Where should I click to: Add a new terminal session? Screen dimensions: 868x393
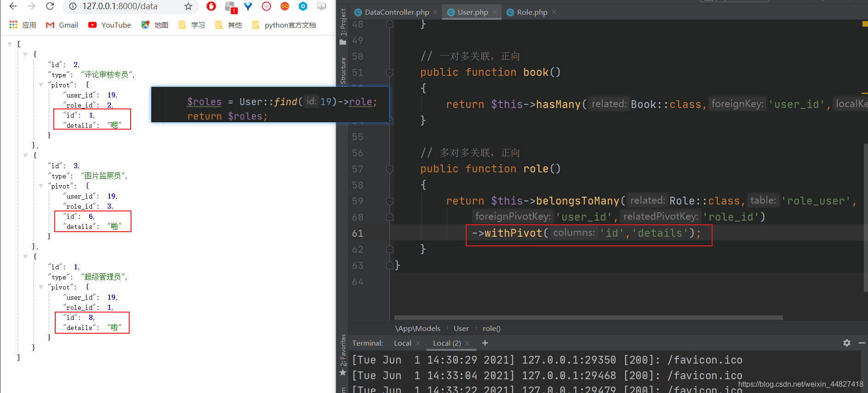[485, 343]
